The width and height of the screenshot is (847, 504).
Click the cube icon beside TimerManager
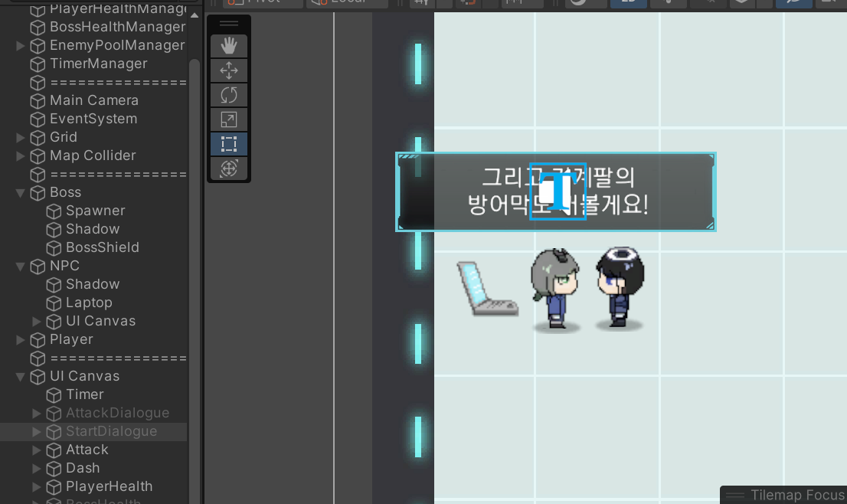coord(38,64)
